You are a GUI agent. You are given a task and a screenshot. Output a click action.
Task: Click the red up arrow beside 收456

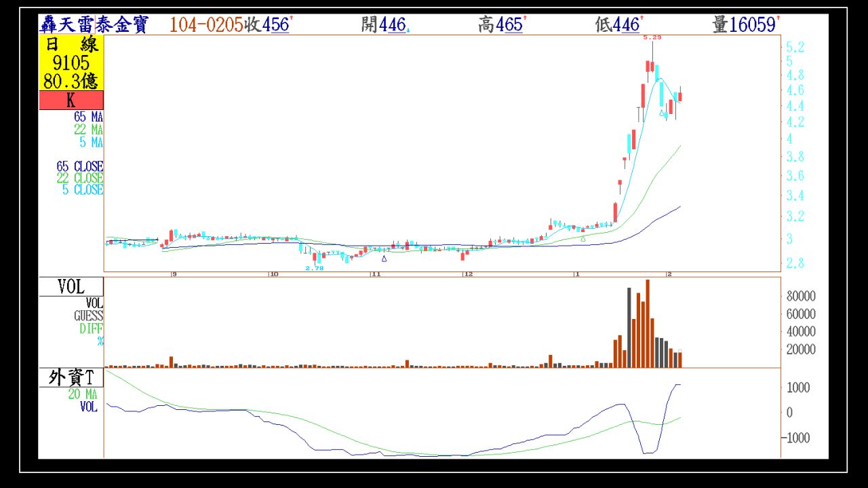292,19
